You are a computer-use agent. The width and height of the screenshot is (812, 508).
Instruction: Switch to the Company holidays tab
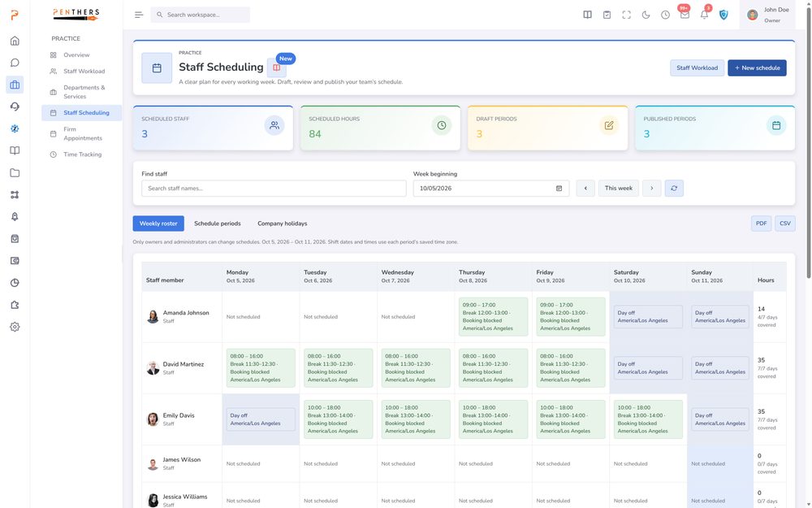[x=283, y=224]
